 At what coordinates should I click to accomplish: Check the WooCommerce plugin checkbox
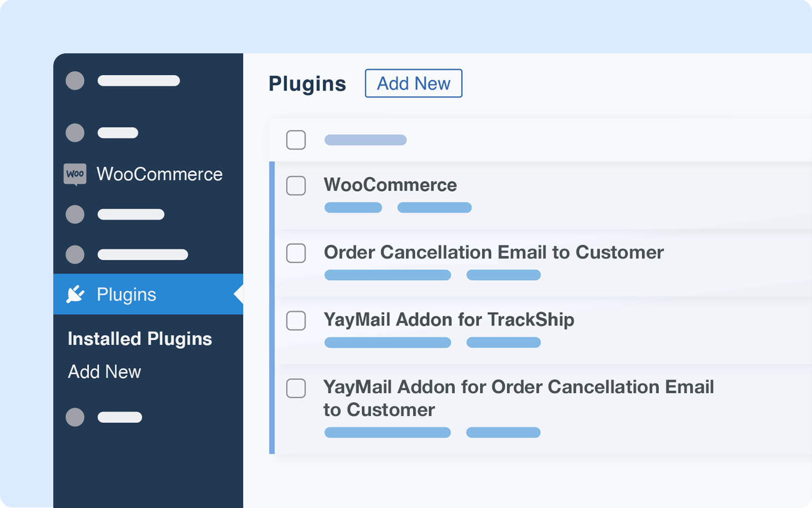[x=296, y=185]
